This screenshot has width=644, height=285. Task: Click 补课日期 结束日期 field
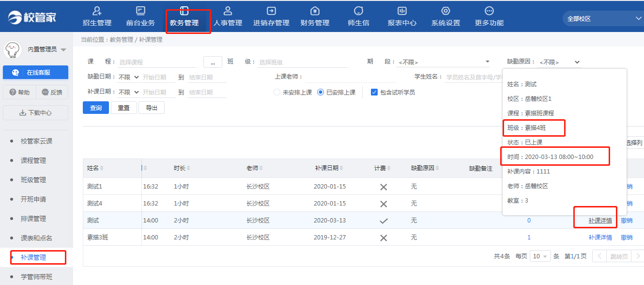pyautogui.click(x=207, y=92)
